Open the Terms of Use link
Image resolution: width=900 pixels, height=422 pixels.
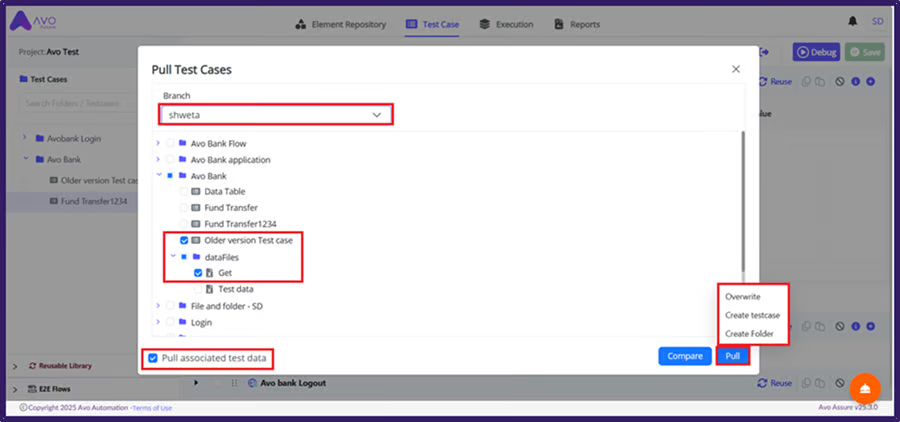click(152, 408)
